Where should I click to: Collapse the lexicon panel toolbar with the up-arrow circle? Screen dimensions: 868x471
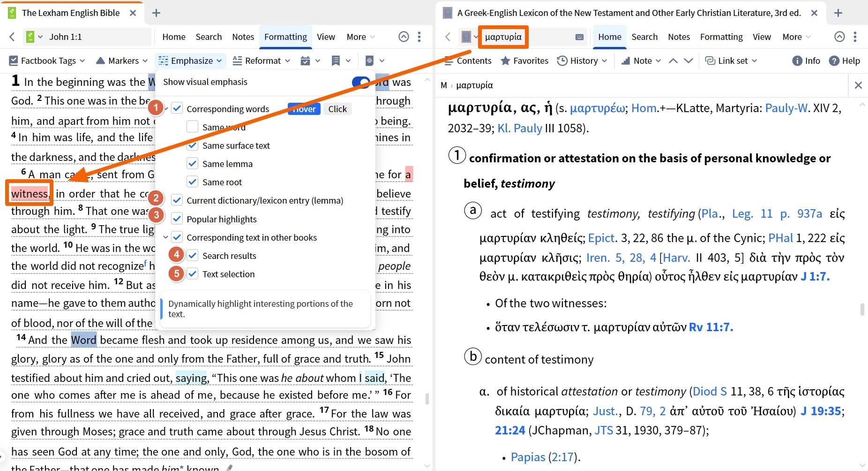[840, 37]
